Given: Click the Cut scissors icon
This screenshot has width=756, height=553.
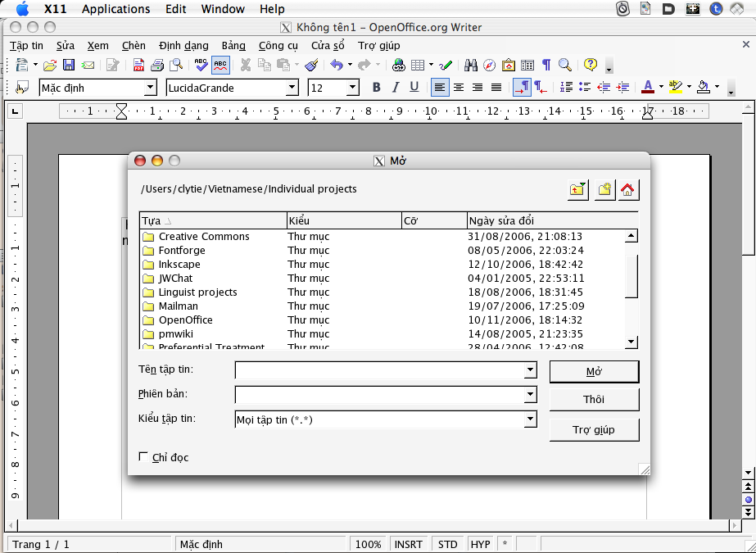Looking at the screenshot, I should click(246, 65).
